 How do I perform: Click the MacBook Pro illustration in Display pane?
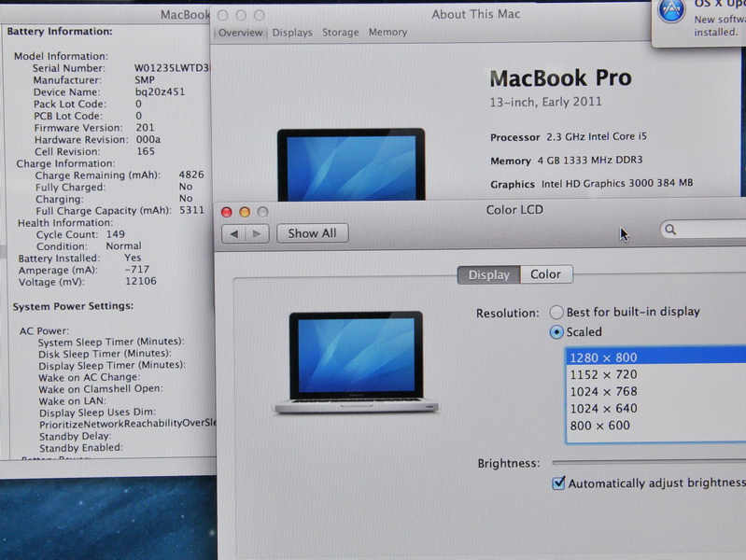point(356,362)
